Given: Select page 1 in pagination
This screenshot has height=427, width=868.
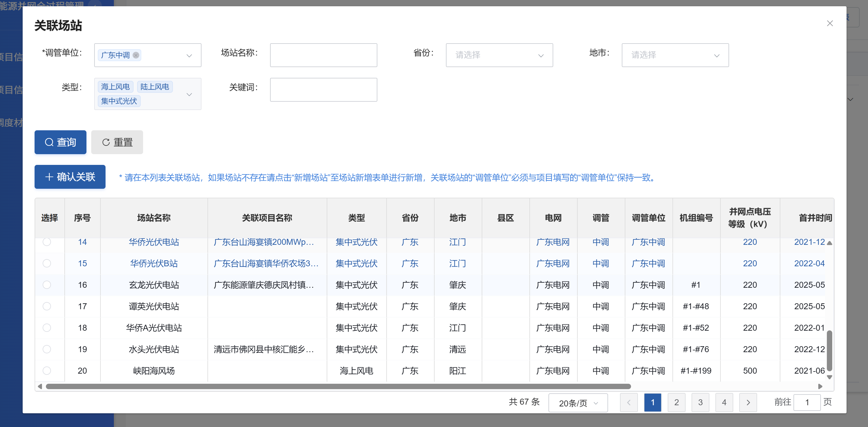Looking at the screenshot, I should 653,402.
